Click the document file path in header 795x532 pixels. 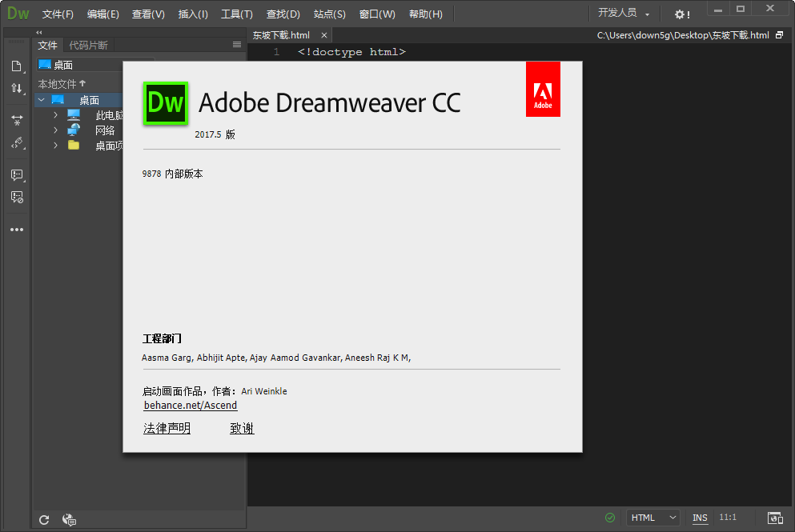pyautogui.click(x=683, y=35)
